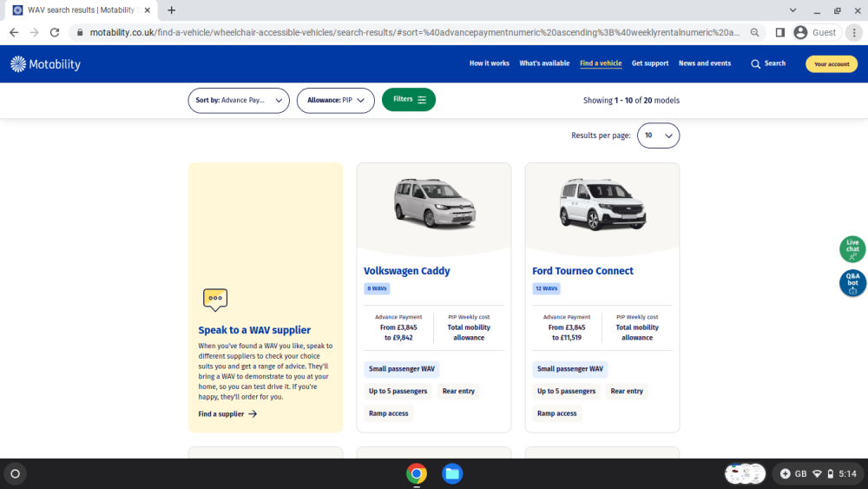This screenshot has width=868, height=489.
Task: Click the browser back arrow
Action: (14, 33)
